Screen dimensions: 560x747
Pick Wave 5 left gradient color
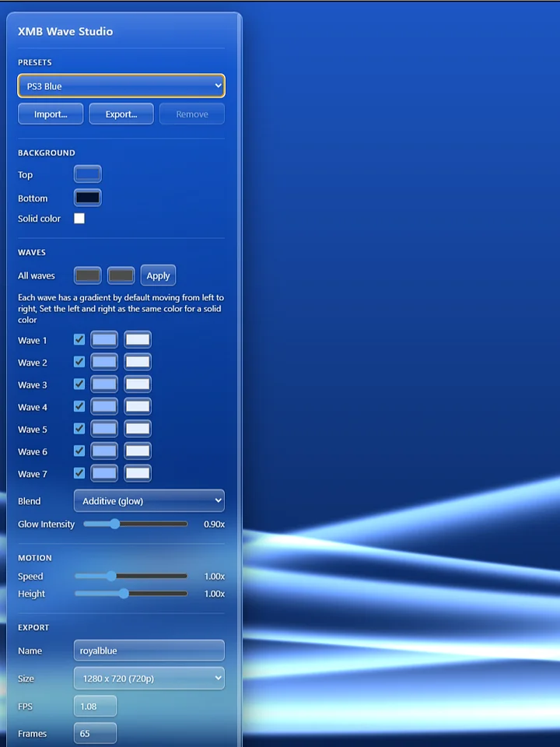pyautogui.click(x=104, y=429)
